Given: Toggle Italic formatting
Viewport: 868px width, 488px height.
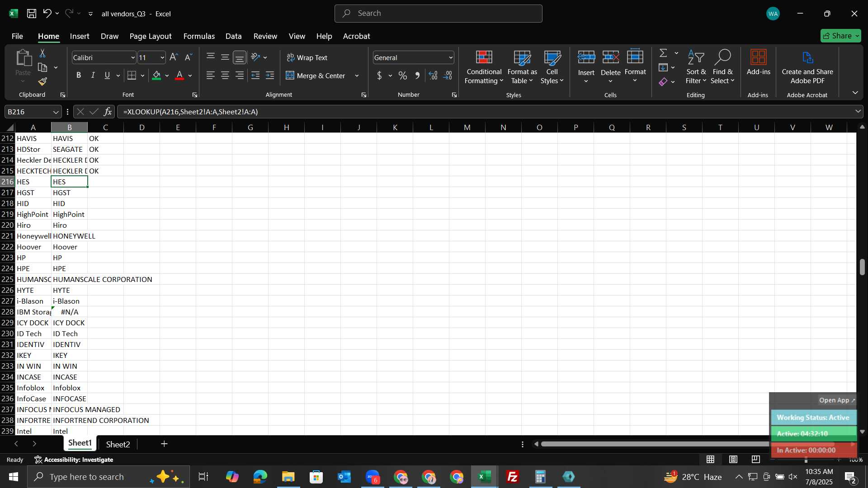Looking at the screenshot, I should pos(93,75).
